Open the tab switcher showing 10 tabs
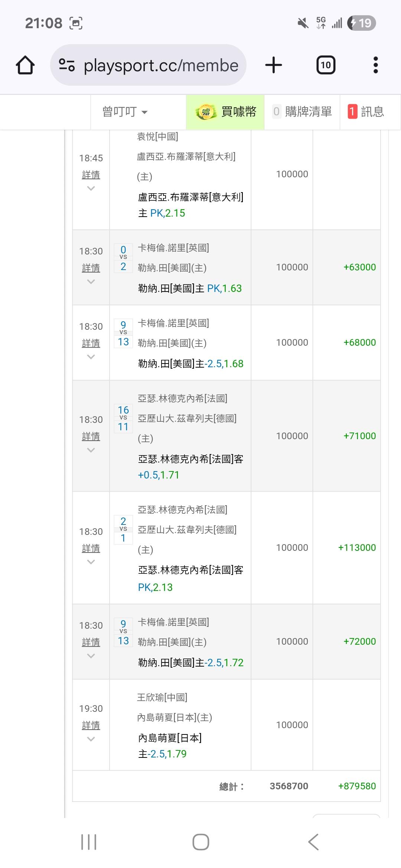 326,65
